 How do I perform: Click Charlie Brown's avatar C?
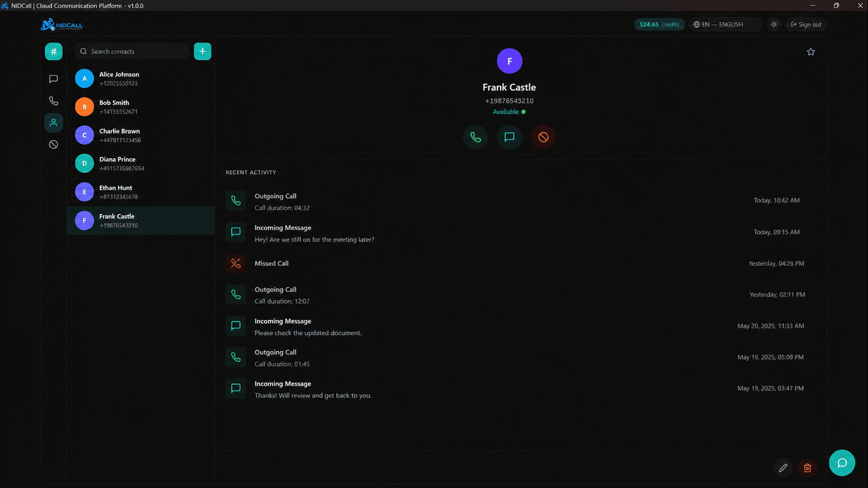[x=85, y=135]
